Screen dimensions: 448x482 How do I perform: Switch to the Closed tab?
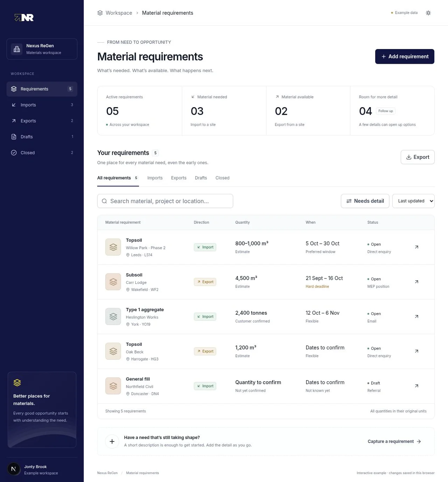coord(223,178)
